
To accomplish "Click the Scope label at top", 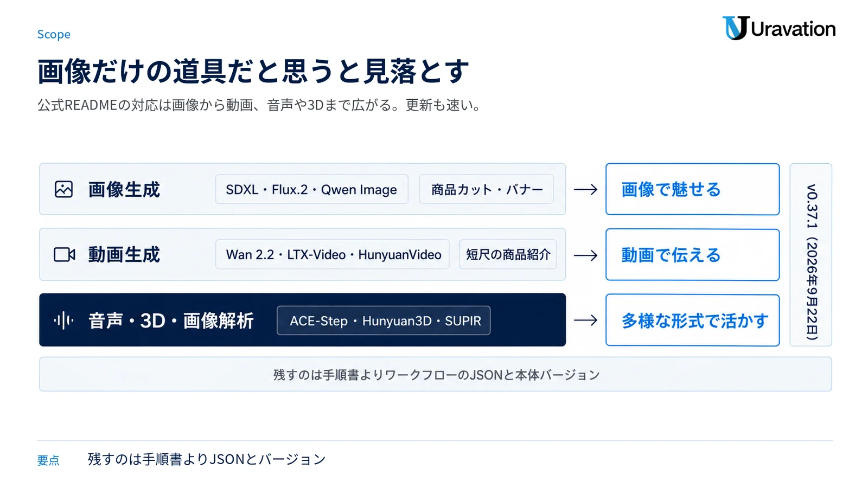I will (54, 34).
